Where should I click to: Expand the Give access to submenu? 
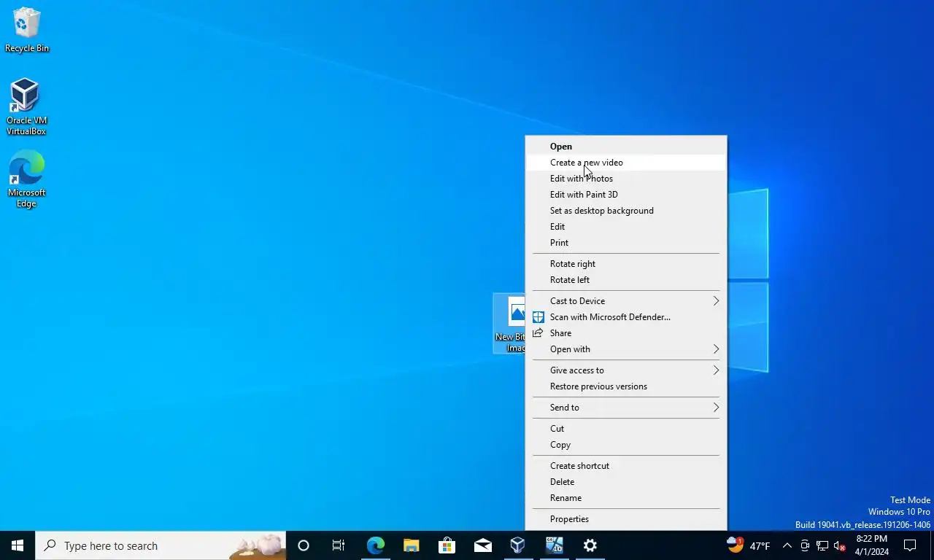click(626, 370)
